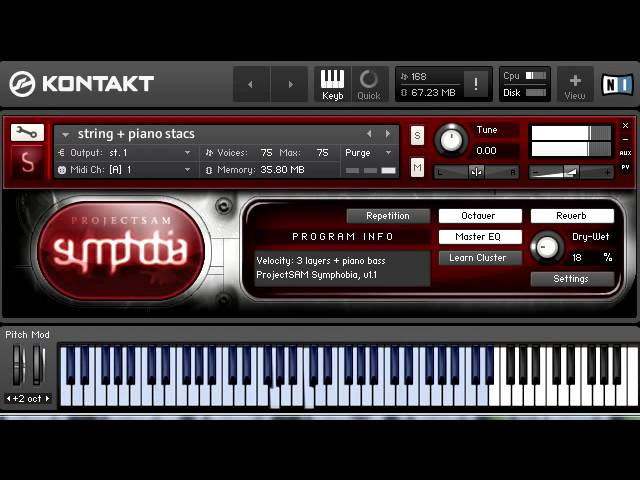Toggle the Reverb effect
The width and height of the screenshot is (640, 480).
tap(572, 216)
